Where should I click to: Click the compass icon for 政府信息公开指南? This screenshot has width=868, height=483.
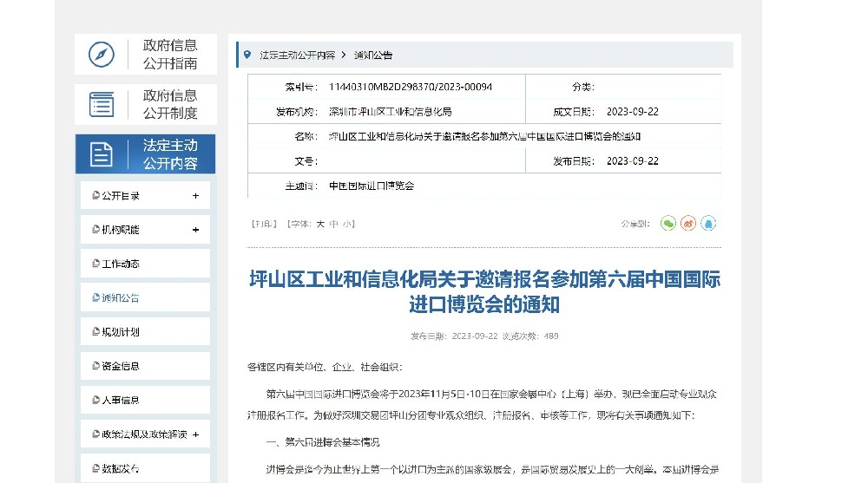pos(102,55)
